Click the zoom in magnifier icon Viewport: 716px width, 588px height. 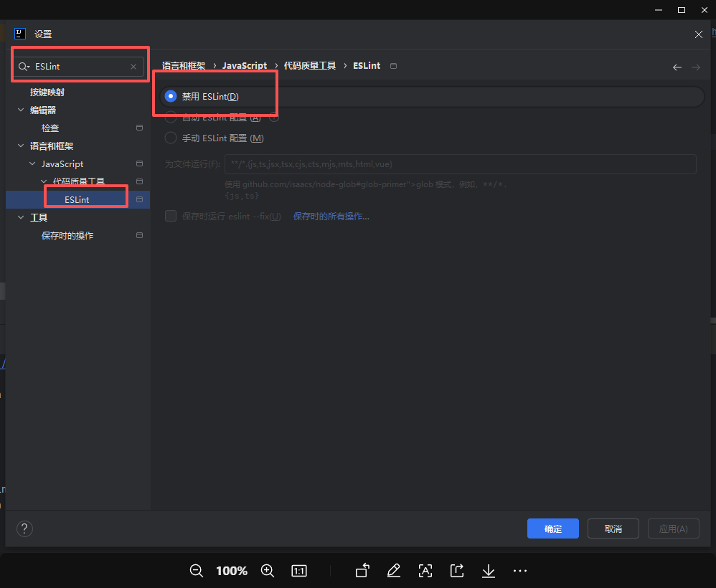point(268,571)
